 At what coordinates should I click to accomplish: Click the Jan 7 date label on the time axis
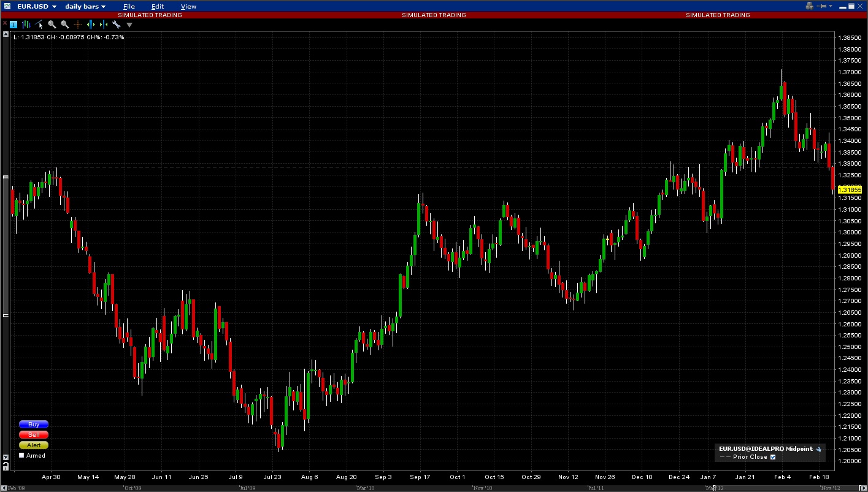pyautogui.click(x=708, y=477)
